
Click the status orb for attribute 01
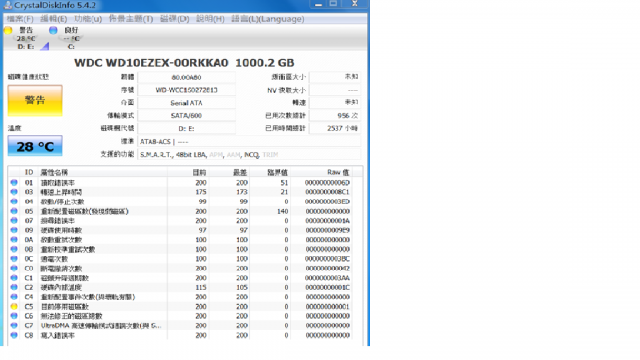(14, 182)
